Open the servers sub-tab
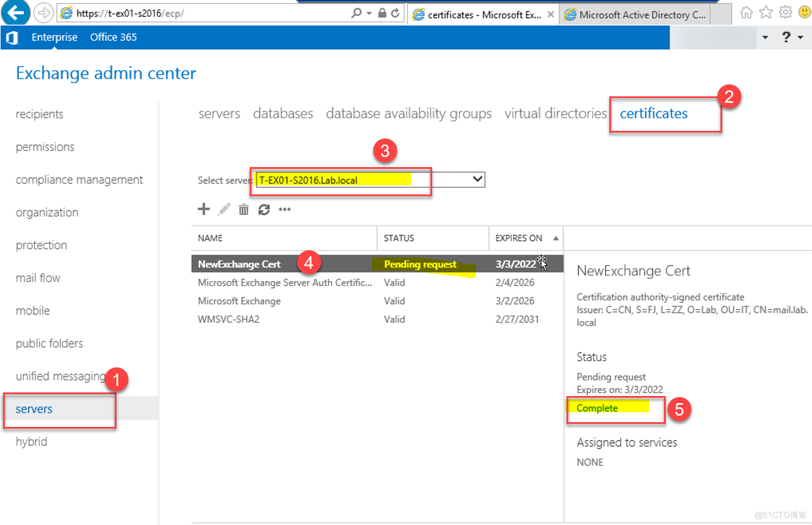The height and width of the screenshot is (525, 812). pyautogui.click(x=219, y=113)
